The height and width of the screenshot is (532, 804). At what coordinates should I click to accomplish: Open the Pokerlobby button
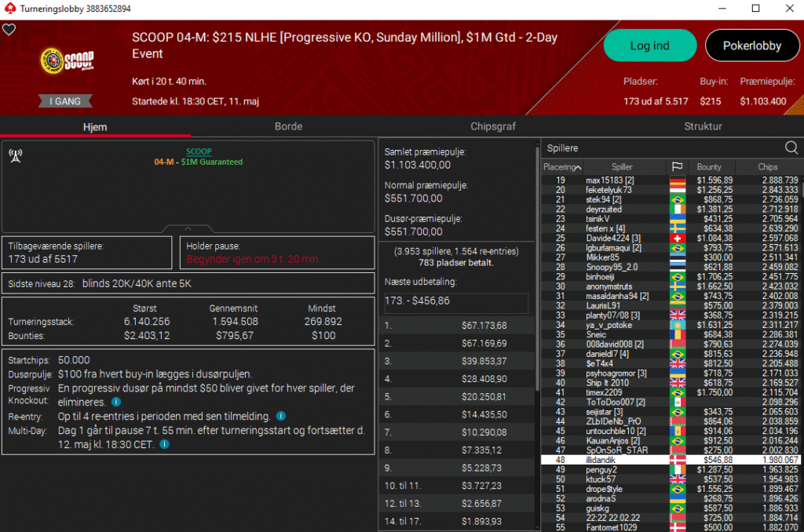tap(751, 46)
